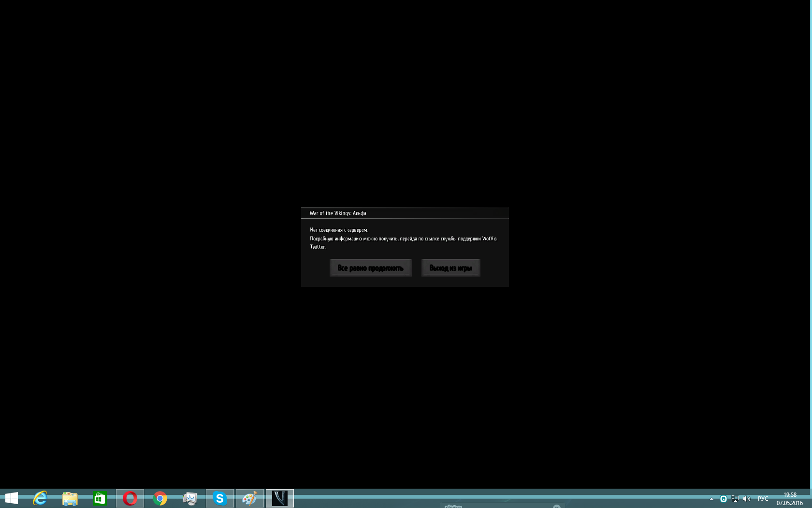This screenshot has width=812, height=508.
Task: Open the Windows Store taskbar icon
Action: [x=100, y=498]
